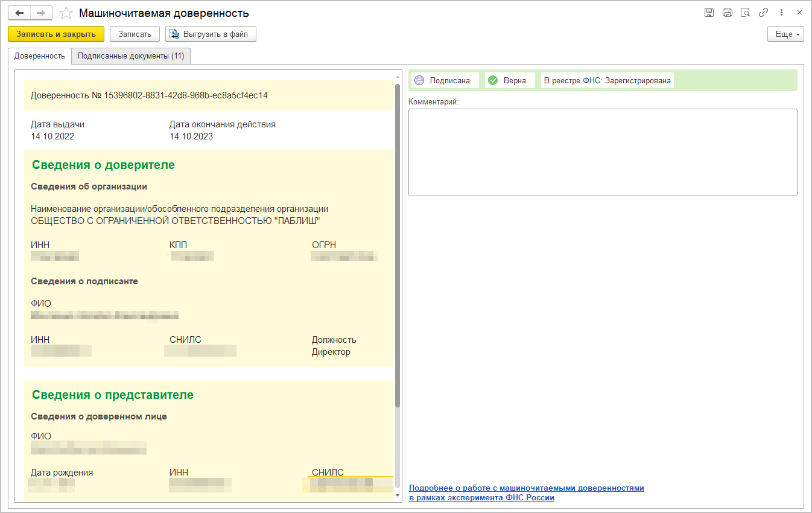
Task: Switch to Подписанные документы (11) tab
Action: pyautogui.click(x=131, y=56)
